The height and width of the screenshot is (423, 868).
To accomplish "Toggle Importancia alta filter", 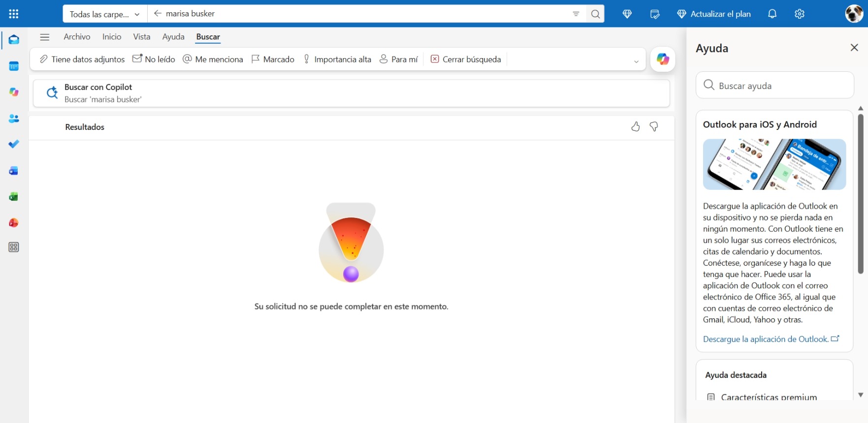I will click(337, 60).
